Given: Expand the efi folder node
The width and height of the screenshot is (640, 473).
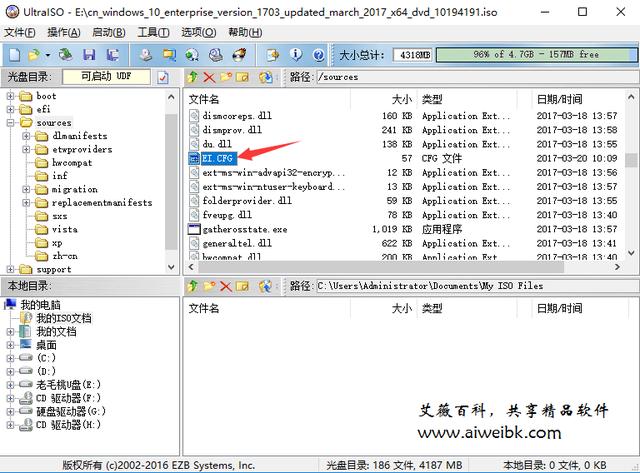Looking at the screenshot, I should point(10,109).
